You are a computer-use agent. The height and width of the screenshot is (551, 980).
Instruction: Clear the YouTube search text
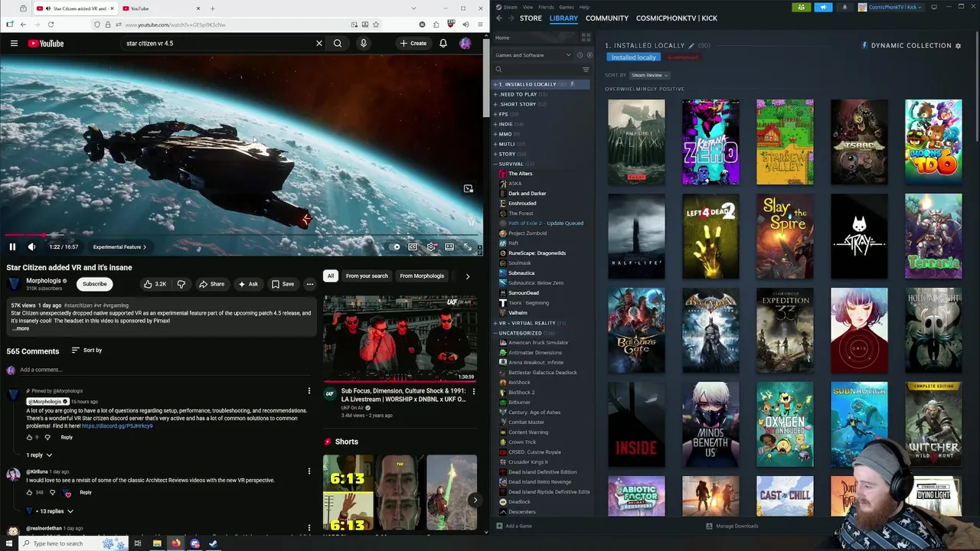coord(319,44)
